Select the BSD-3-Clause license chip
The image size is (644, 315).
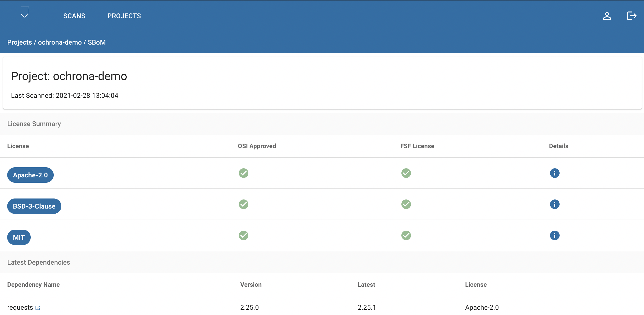(34, 206)
